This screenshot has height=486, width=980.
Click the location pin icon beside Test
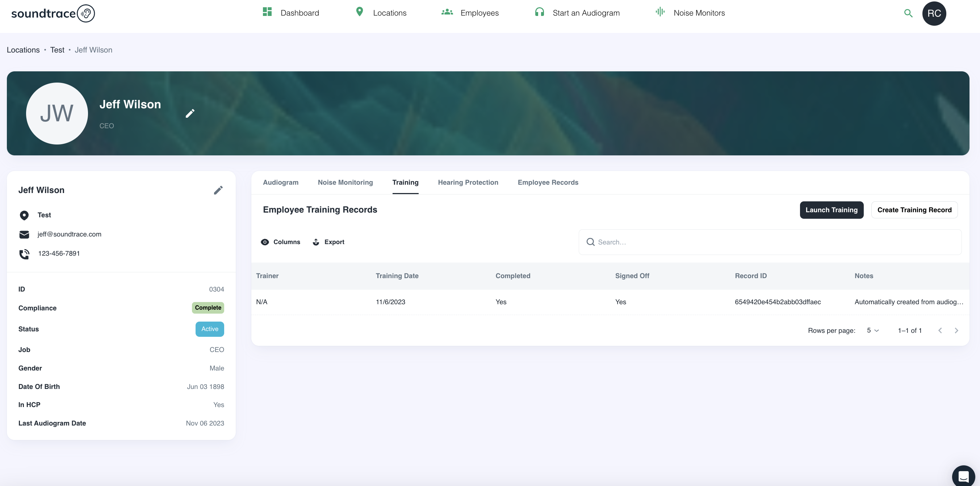[24, 215]
